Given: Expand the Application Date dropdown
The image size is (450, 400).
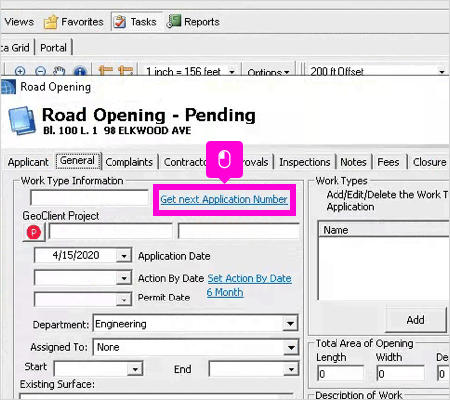Looking at the screenshot, I should click(x=124, y=256).
